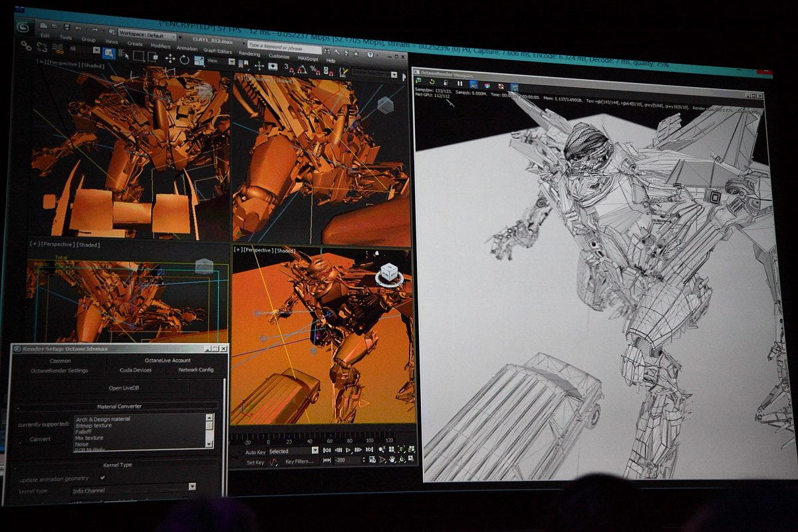Viewport: 798px width, 532px height.
Task: Click the Go to Start playback button
Action: pos(327,450)
